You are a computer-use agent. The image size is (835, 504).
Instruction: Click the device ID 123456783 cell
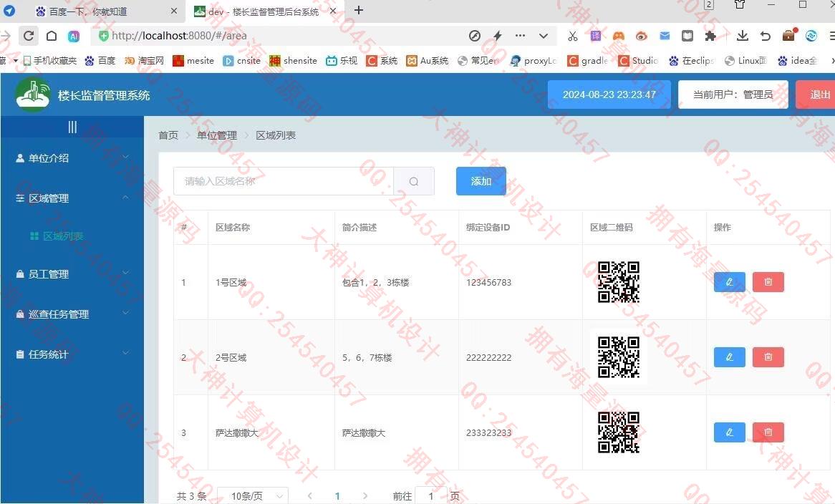(x=489, y=283)
